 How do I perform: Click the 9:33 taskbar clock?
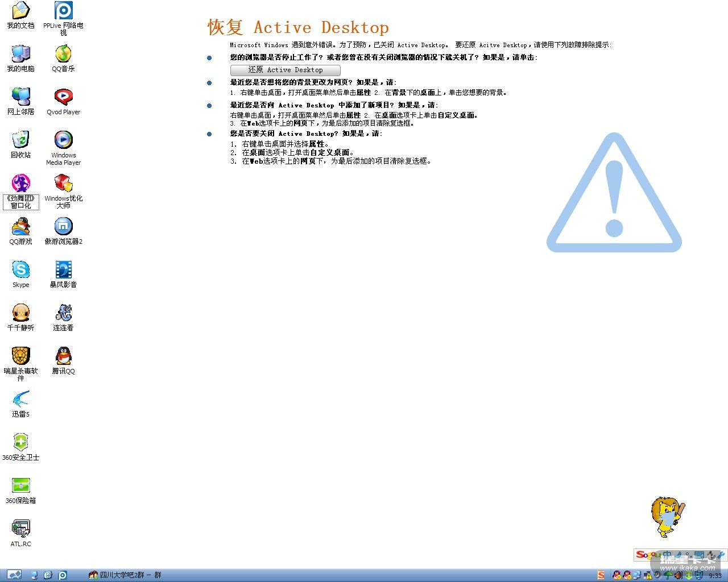click(715, 576)
